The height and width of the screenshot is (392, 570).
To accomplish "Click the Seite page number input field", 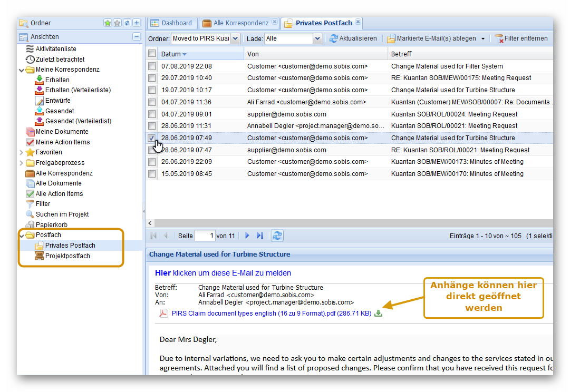I will (x=204, y=236).
